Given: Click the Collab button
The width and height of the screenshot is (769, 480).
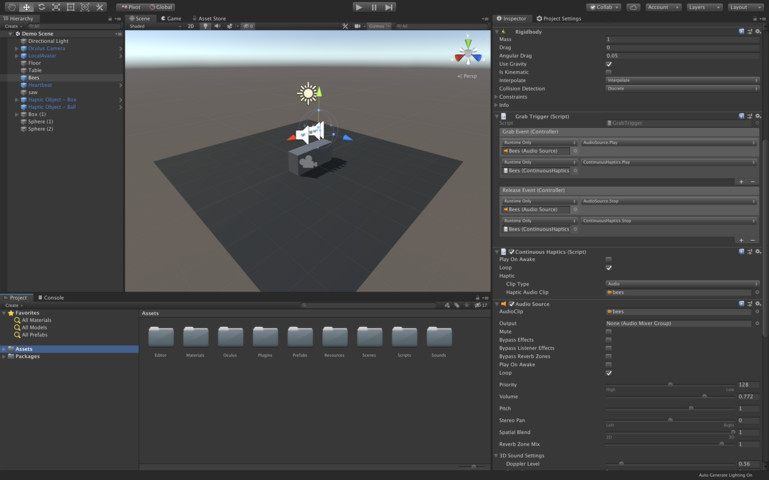Looking at the screenshot, I should click(x=603, y=7).
